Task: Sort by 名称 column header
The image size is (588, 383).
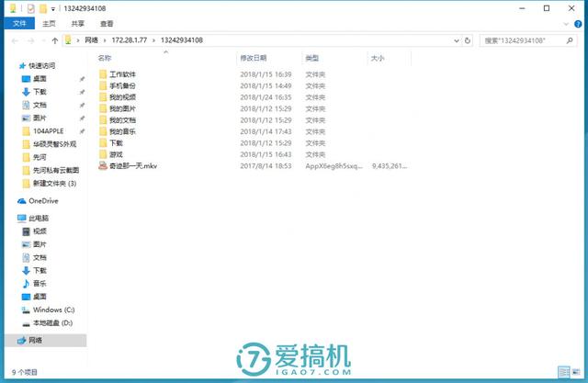Action: pos(105,58)
